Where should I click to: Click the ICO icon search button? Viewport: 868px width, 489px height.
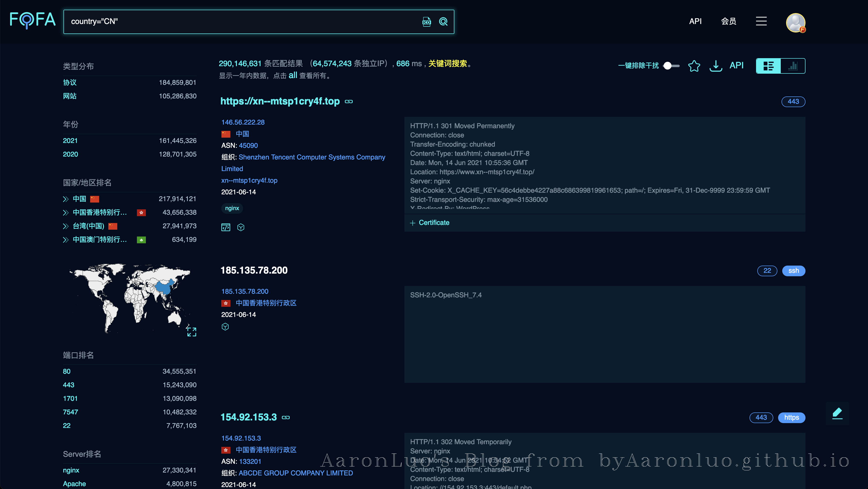pos(426,22)
